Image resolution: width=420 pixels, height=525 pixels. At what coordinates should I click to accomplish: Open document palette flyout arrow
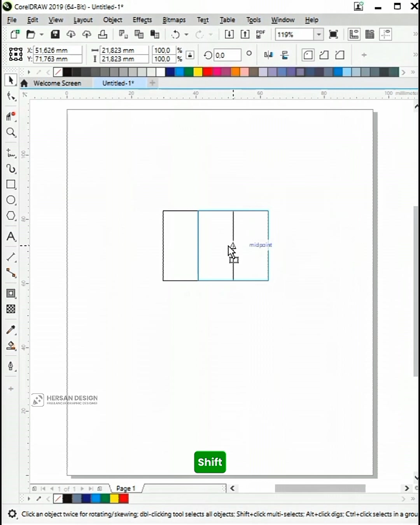29,499
